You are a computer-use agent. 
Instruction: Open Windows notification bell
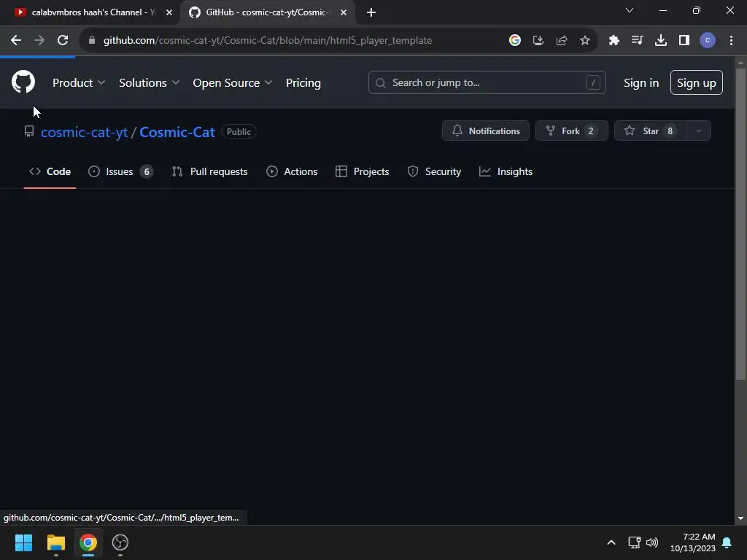pyautogui.click(x=727, y=542)
